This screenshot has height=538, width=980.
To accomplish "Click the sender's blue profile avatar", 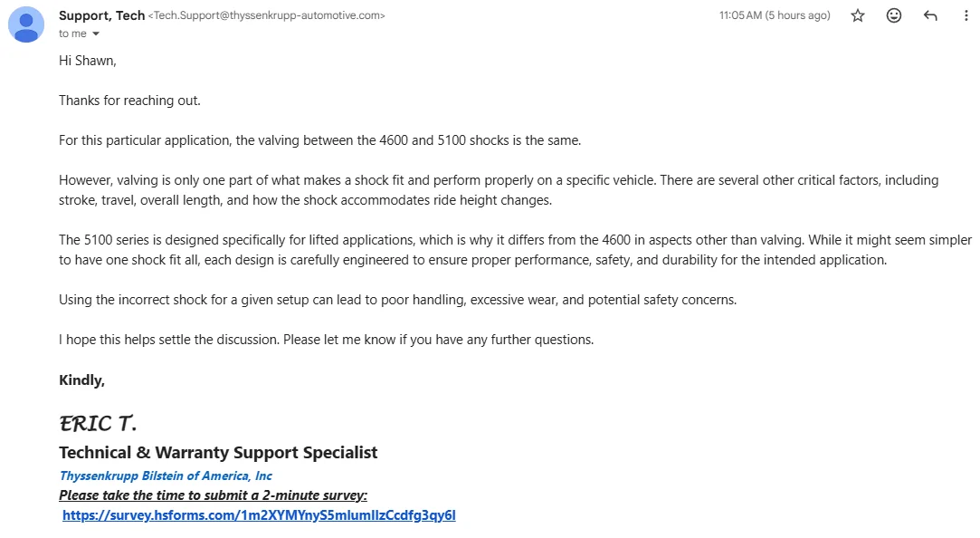I will (26, 24).
